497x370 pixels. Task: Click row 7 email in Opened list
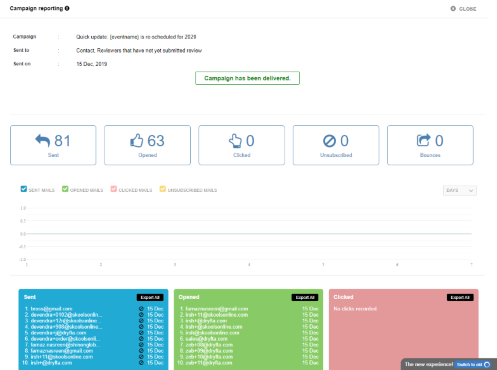point(209,345)
